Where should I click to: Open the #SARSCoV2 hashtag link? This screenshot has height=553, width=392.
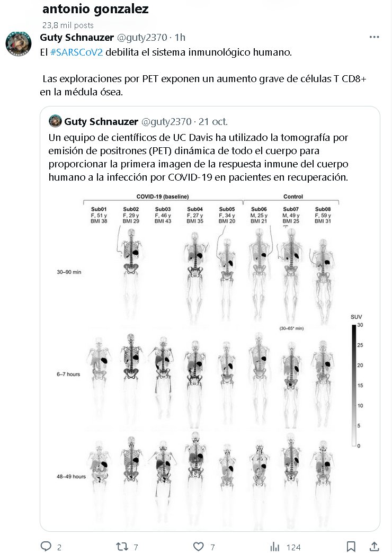coord(76,53)
